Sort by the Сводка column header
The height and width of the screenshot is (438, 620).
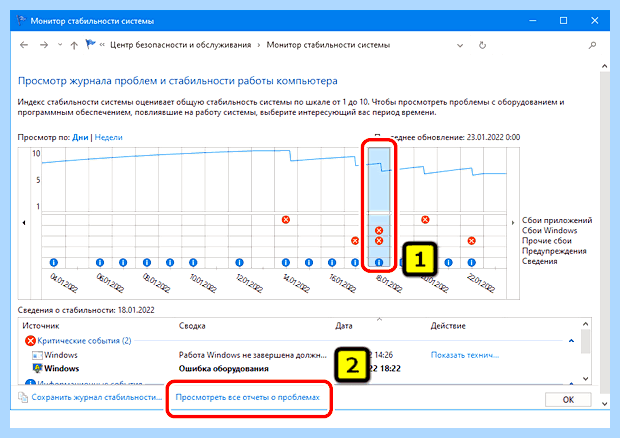click(x=192, y=326)
